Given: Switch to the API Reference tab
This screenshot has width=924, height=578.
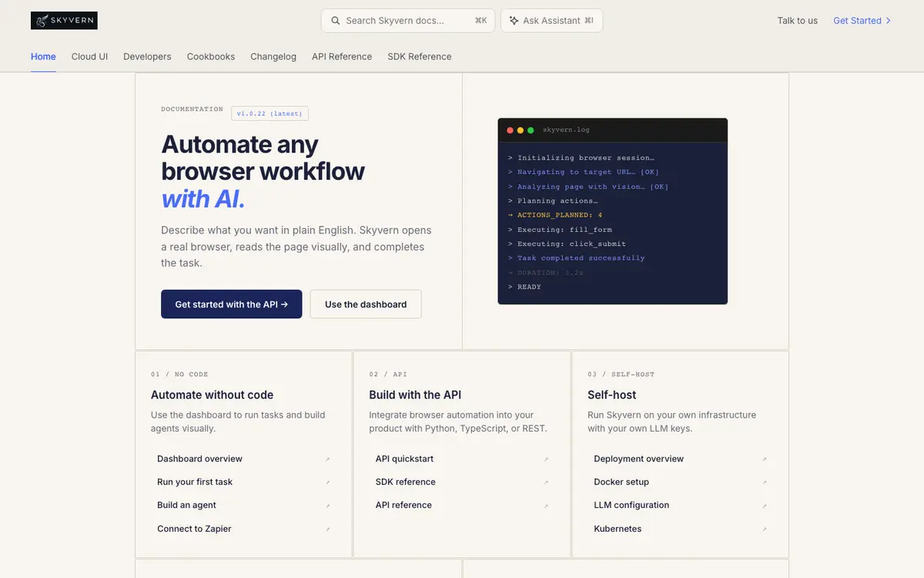Looking at the screenshot, I should (342, 56).
